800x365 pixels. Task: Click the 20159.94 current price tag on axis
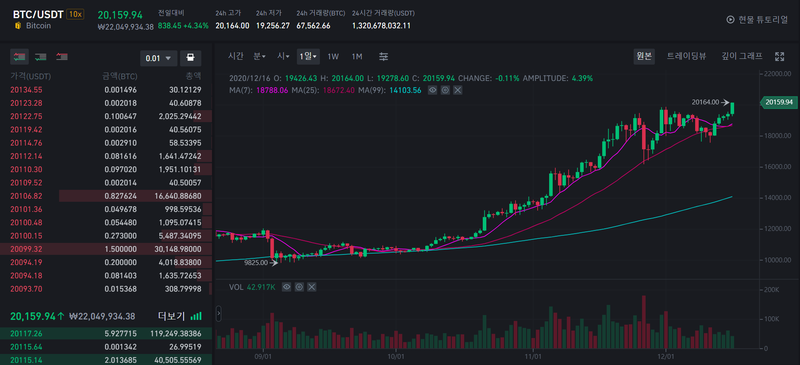pos(779,103)
